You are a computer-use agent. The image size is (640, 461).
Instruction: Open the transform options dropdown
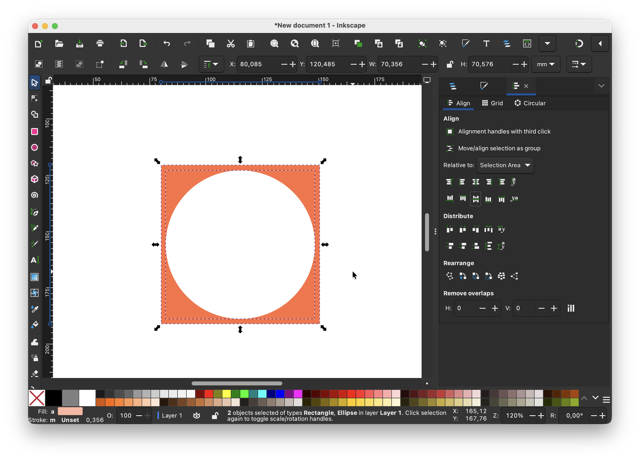[578, 64]
